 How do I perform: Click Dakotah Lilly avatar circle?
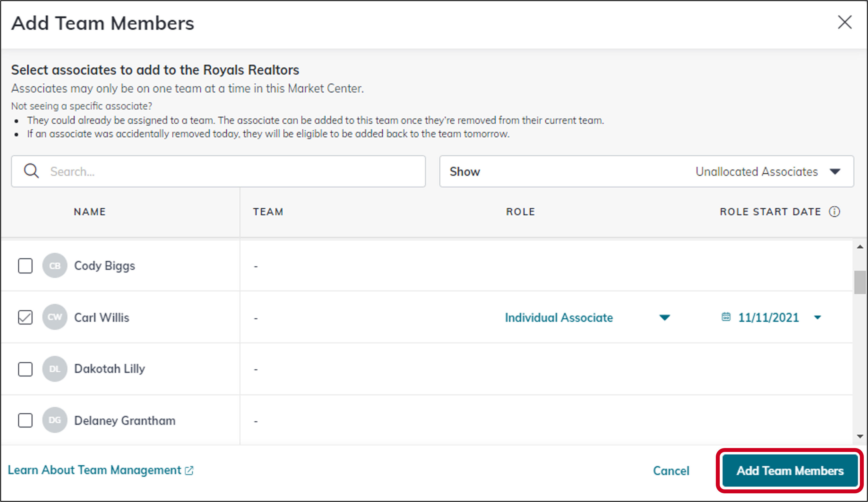tap(55, 369)
